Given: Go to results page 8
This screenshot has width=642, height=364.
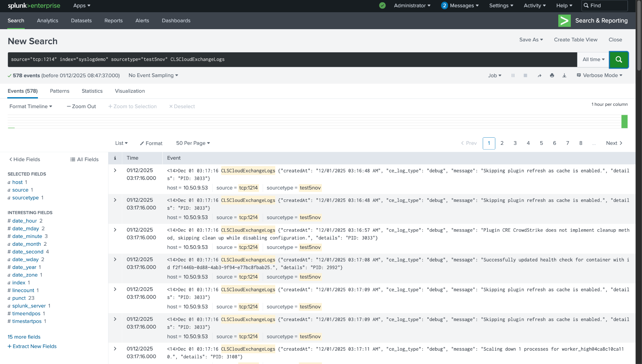Looking at the screenshot, I should click(x=581, y=143).
